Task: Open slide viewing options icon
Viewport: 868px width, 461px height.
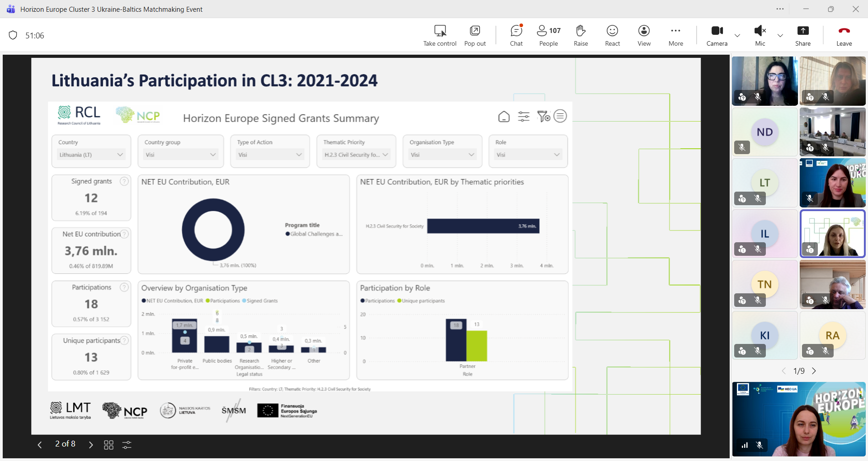Action: pyautogui.click(x=127, y=445)
